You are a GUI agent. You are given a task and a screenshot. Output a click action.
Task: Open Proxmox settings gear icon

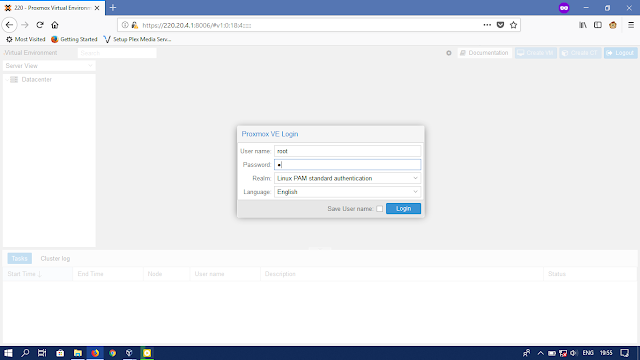click(449, 53)
